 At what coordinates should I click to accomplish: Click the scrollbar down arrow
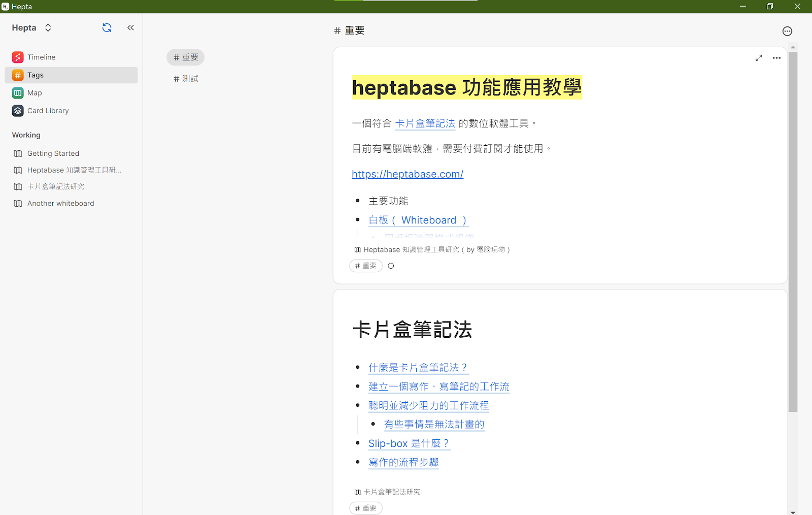tap(793, 512)
